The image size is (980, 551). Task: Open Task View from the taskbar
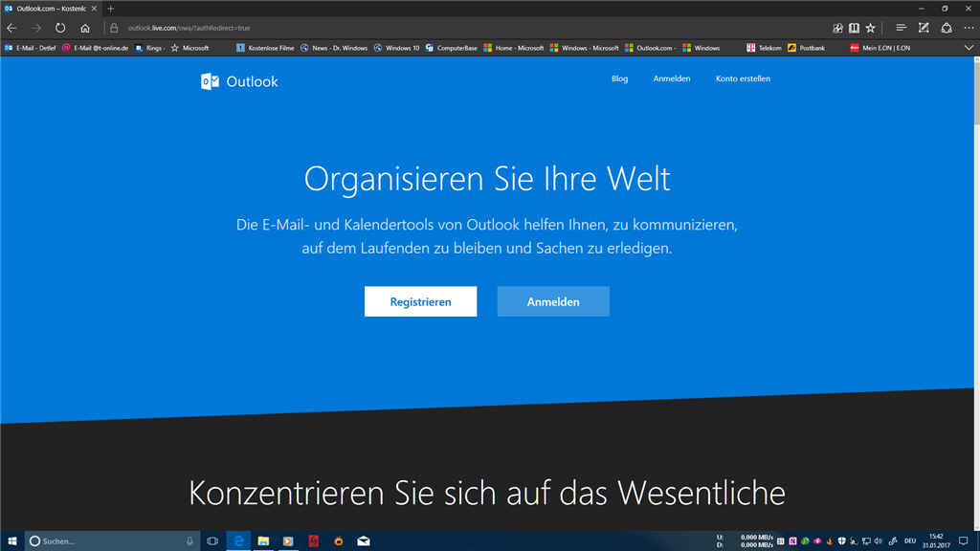pyautogui.click(x=212, y=541)
